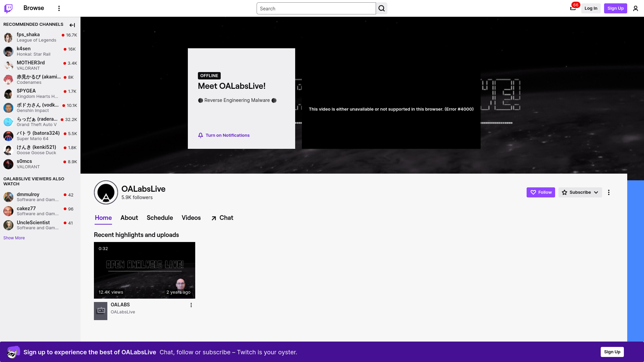Image resolution: width=644 pixels, height=362 pixels.
Task: Select the Videos tab
Action: 191,218
